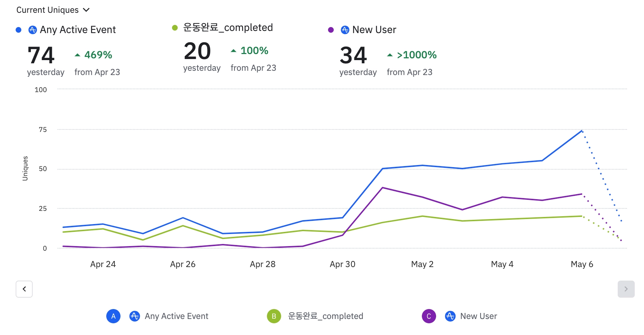The image size is (644, 335).
Task: Click the Amplitude icon beside the New User header
Action: click(345, 30)
